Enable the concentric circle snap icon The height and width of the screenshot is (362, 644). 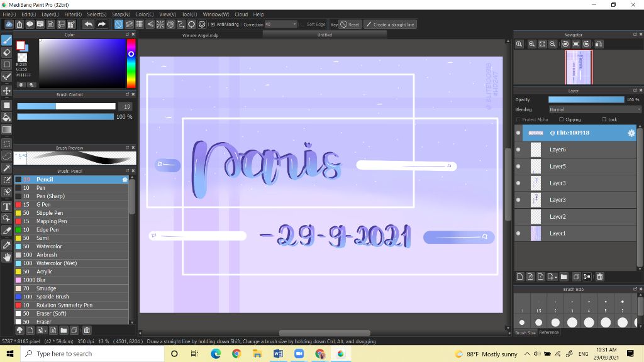click(x=170, y=25)
